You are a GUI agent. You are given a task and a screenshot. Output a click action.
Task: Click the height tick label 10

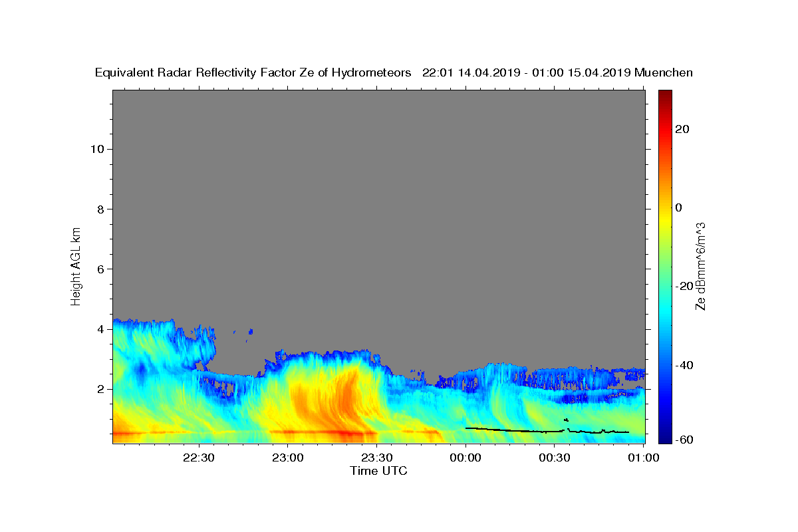coord(97,149)
